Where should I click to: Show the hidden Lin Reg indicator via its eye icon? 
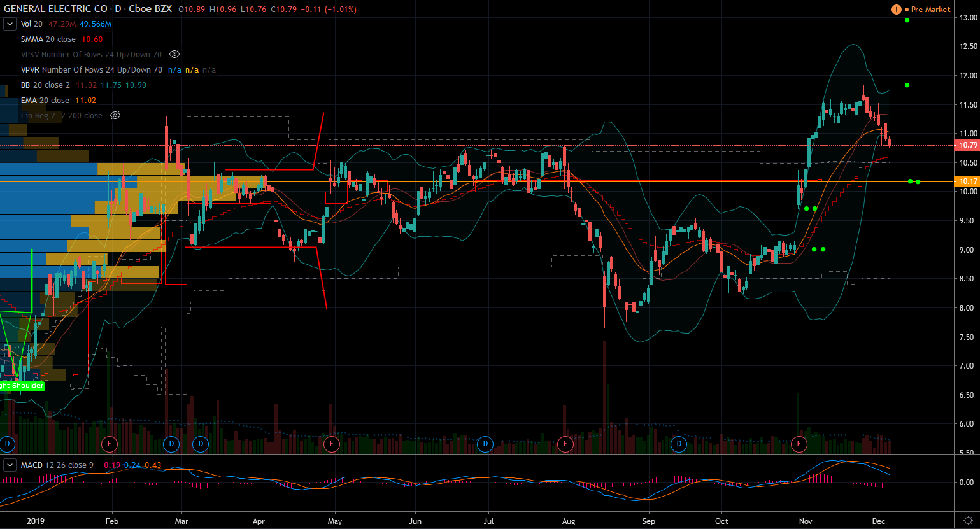[x=115, y=116]
